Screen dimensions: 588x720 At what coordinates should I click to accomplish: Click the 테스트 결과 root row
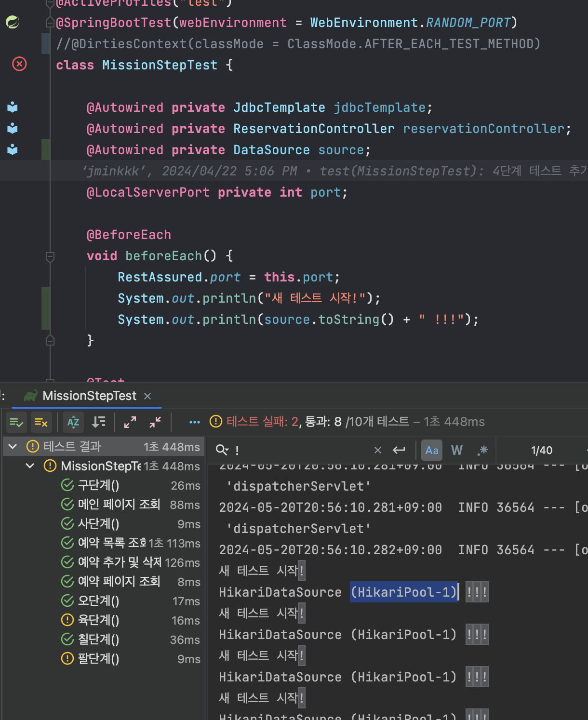click(104, 446)
